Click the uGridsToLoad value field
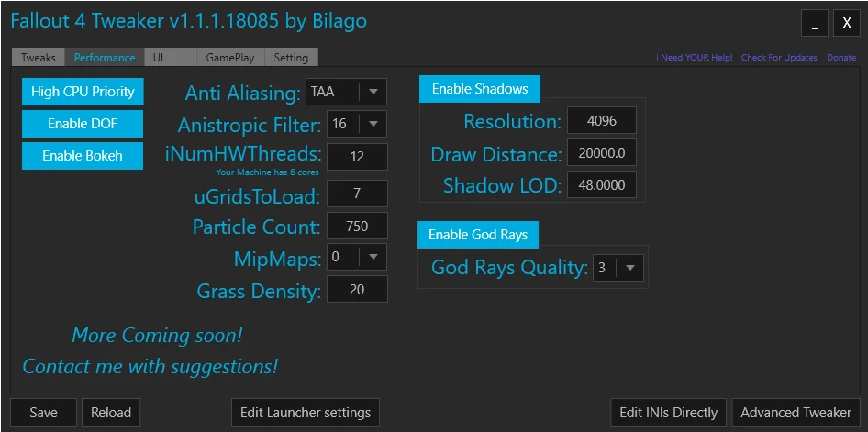This screenshot has height=432, width=868. (x=357, y=194)
